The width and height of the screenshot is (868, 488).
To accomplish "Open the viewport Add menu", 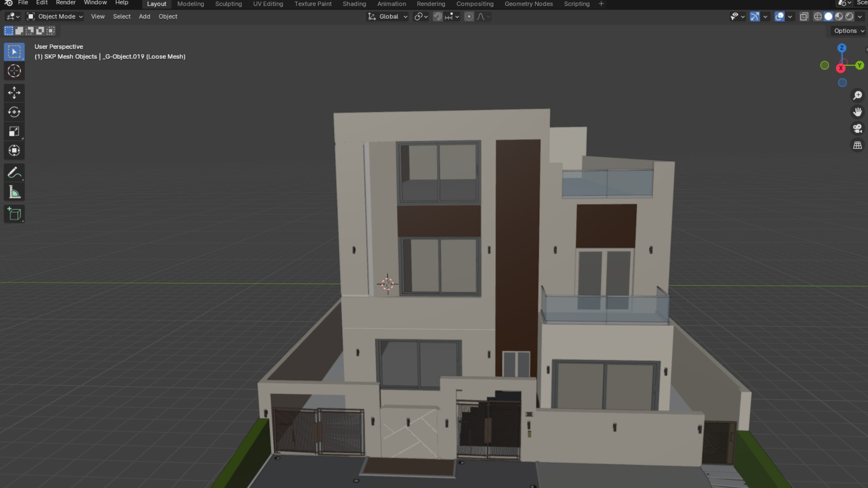I will (x=145, y=17).
